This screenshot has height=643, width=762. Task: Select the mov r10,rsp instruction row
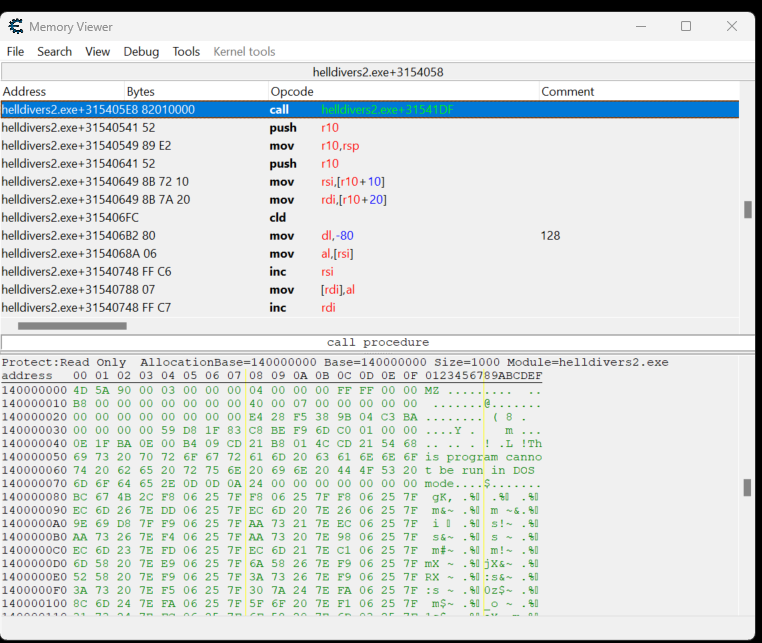pyautogui.click(x=370, y=146)
